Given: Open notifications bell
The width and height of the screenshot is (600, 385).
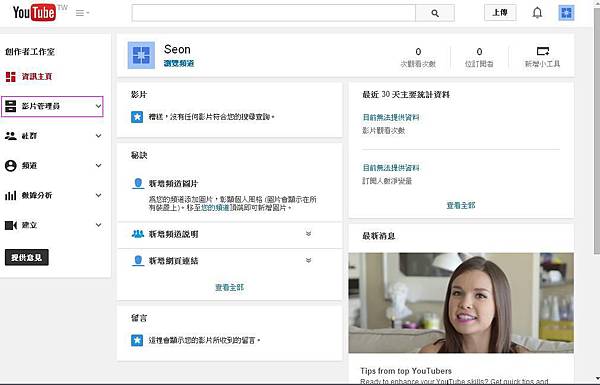Looking at the screenshot, I should point(537,13).
